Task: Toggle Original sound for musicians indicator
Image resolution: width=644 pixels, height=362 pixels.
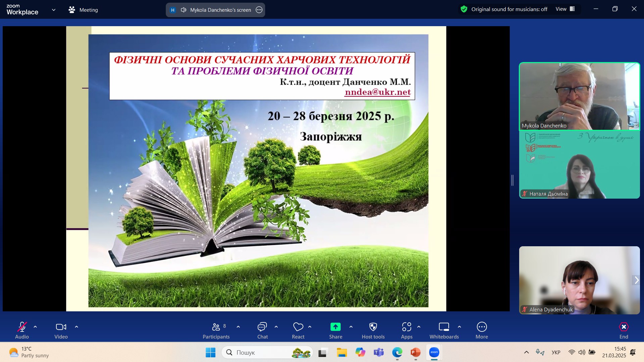Action: pos(504,9)
